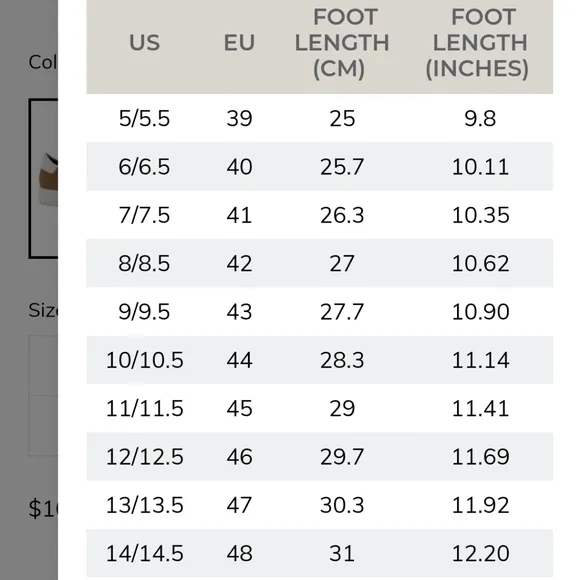Select the US 9/9.5 size cell
Image resolution: width=580 pixels, height=580 pixels.
144,311
